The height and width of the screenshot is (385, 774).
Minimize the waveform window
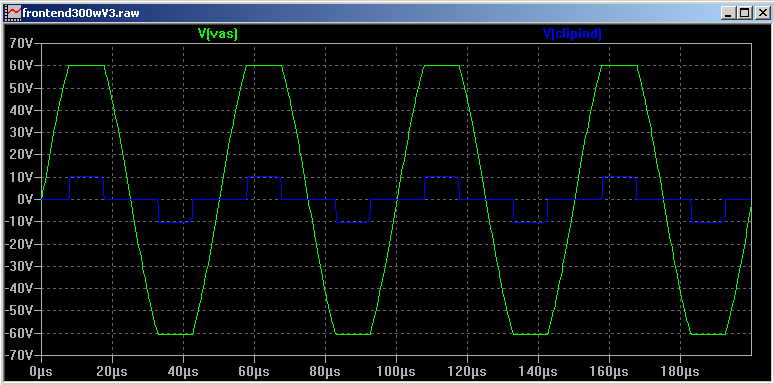[729, 13]
